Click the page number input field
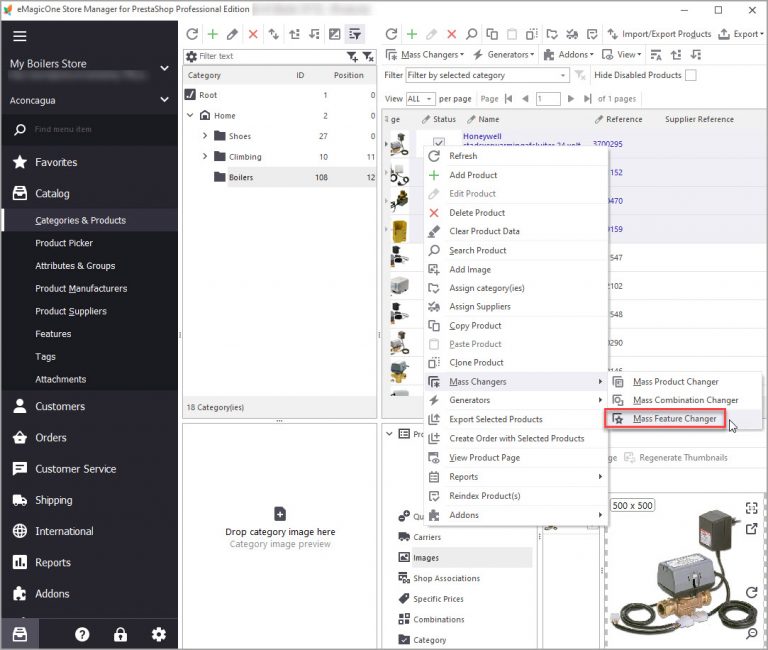Viewport: 768px width, 650px height. (x=548, y=98)
